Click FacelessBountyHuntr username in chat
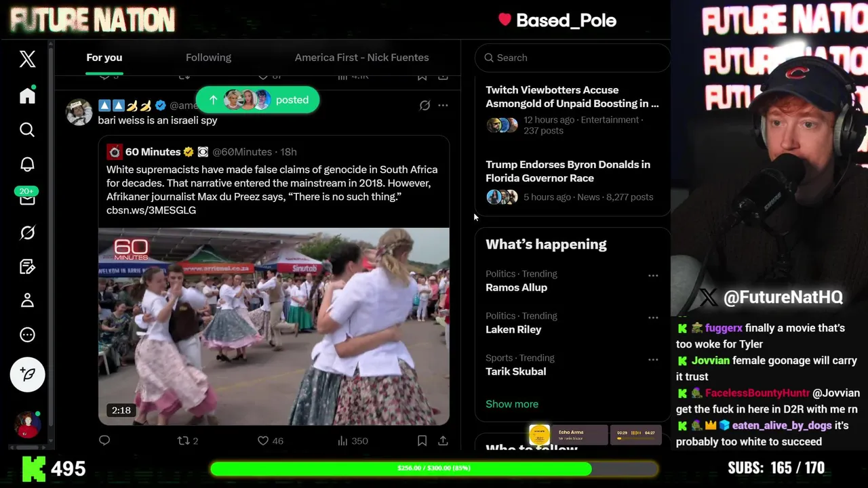This screenshot has height=488, width=868. pos(757,393)
